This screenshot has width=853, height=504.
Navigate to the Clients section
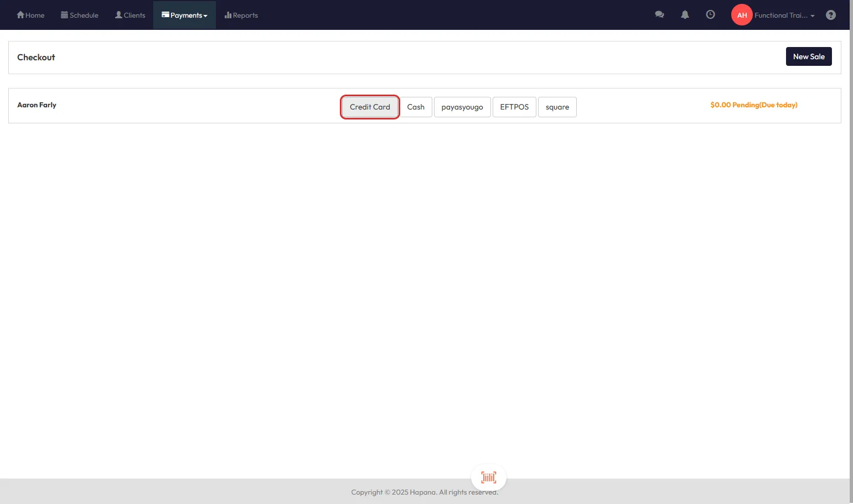[x=130, y=15]
